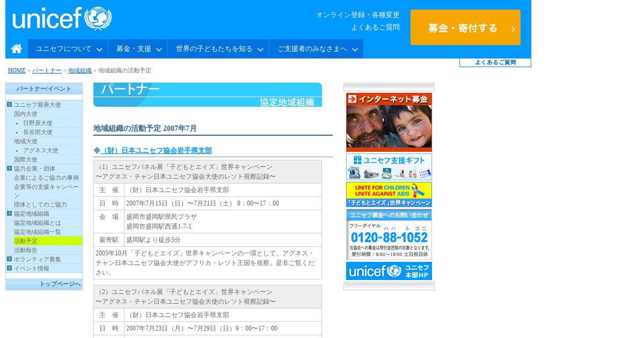Screen dimensions: 644x338
Task: Open the 募金・支援 menu
Action: pyautogui.click(x=138, y=49)
